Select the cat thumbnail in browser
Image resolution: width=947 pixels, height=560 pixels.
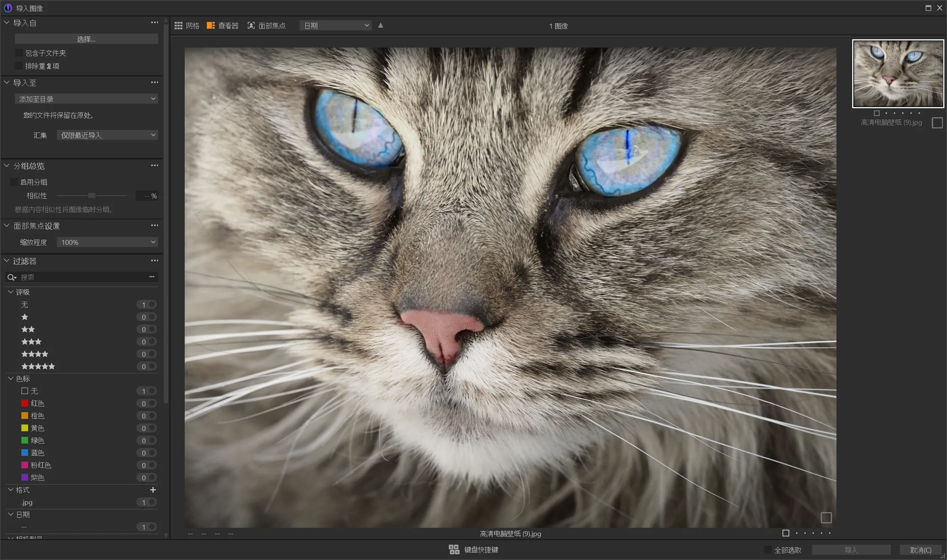point(898,74)
